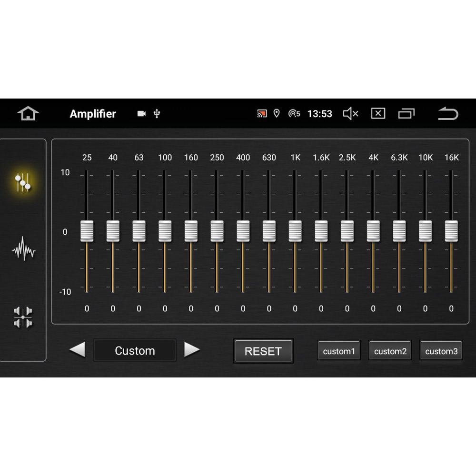Viewport: 476px width, 476px height.
Task: Click the 630 Hz band slider knob
Action: (x=269, y=231)
